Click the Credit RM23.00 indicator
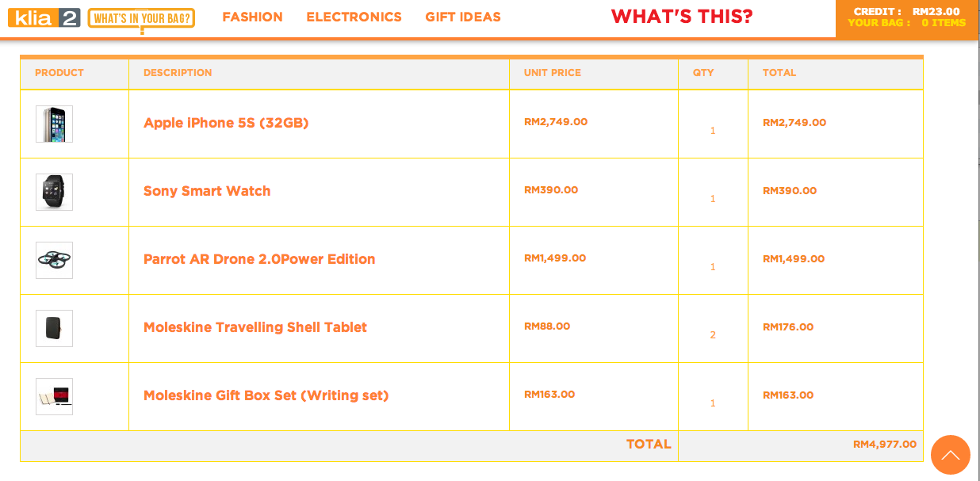Screen dimensions: 980x481 (x=906, y=11)
